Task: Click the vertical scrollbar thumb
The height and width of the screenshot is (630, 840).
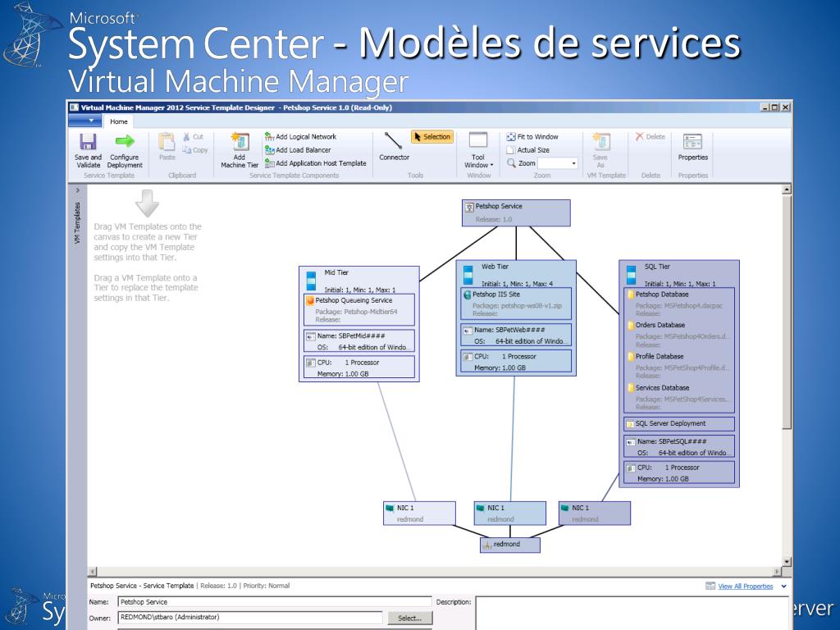Action: [x=787, y=313]
